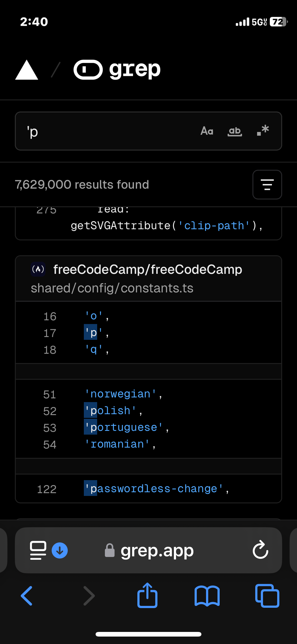The width and height of the screenshot is (297, 644).
Task: Click the freeCodeCamp repository avatar icon
Action: pyautogui.click(x=38, y=269)
